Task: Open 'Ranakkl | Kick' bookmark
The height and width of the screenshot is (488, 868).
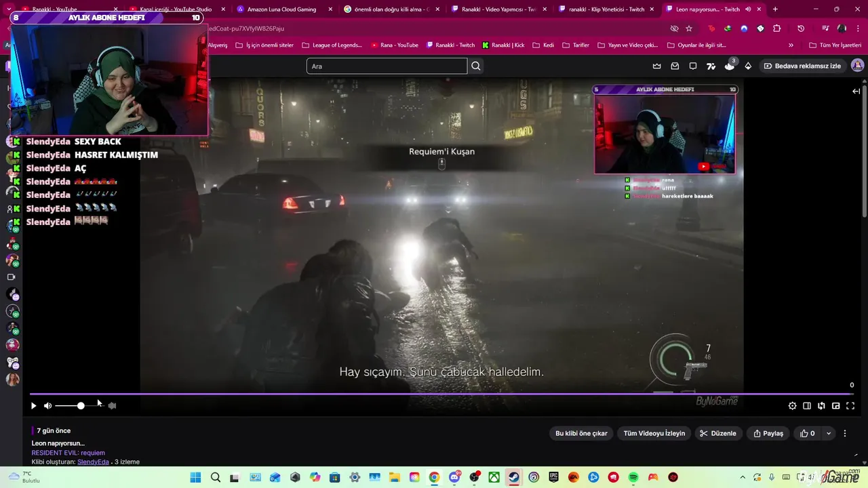Action: coord(503,45)
